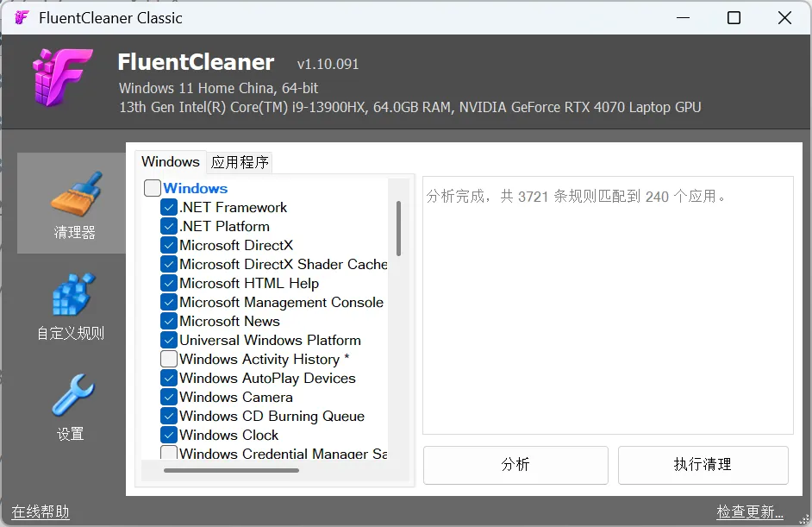Select the Windows CD Burning Queue text
This screenshot has width=812, height=527.
[x=272, y=416]
